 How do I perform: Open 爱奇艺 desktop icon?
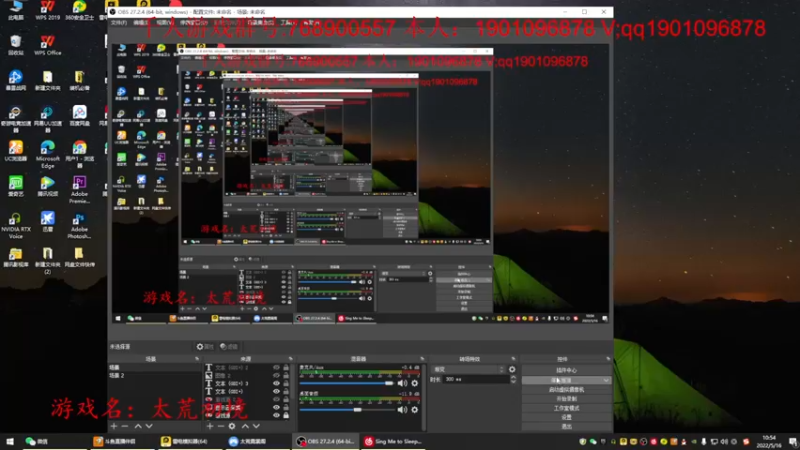tap(16, 186)
